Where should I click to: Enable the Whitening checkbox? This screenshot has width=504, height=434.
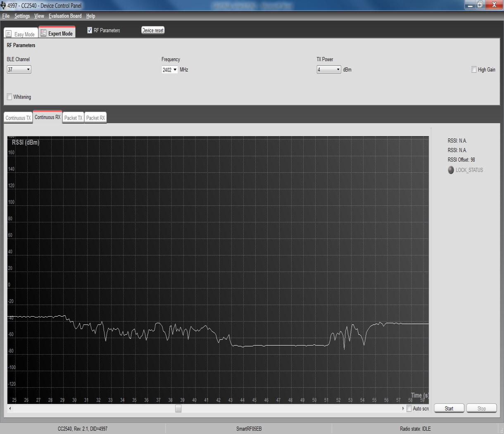click(10, 97)
